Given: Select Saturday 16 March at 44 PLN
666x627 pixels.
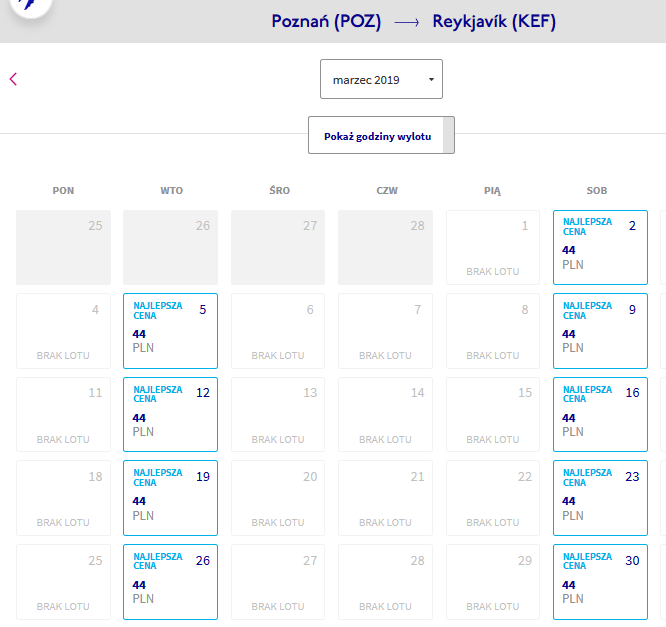Looking at the screenshot, I should click(600, 414).
